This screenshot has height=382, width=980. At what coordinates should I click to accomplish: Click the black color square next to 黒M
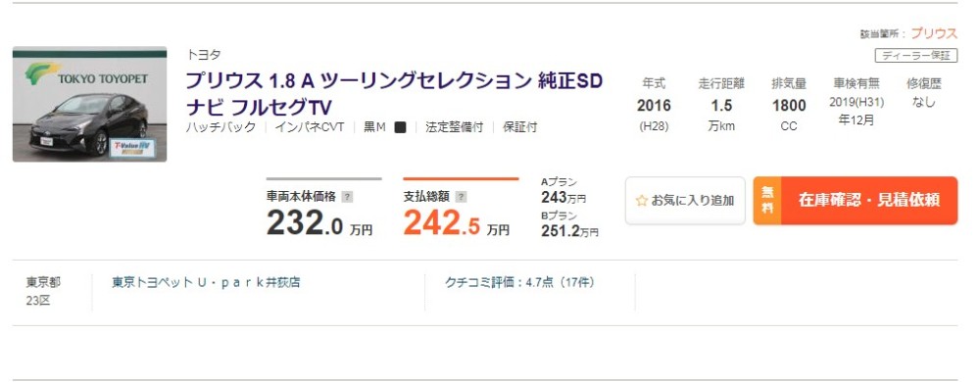pyautogui.click(x=401, y=127)
